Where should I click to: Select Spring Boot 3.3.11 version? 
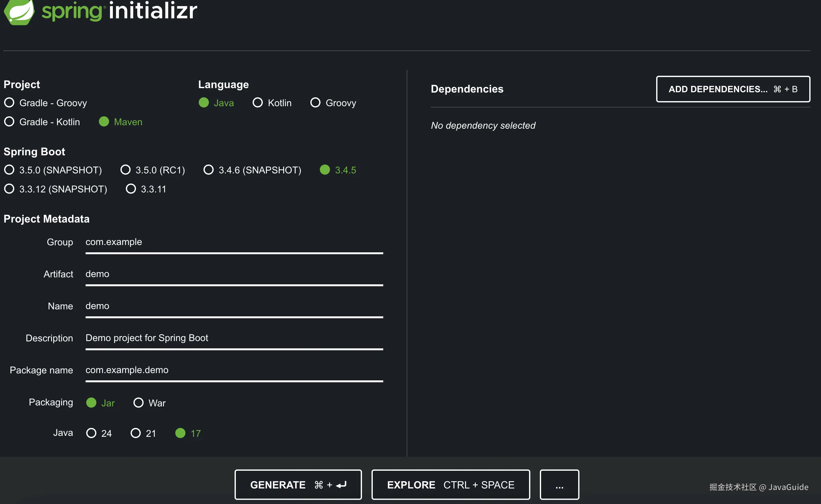coord(131,189)
